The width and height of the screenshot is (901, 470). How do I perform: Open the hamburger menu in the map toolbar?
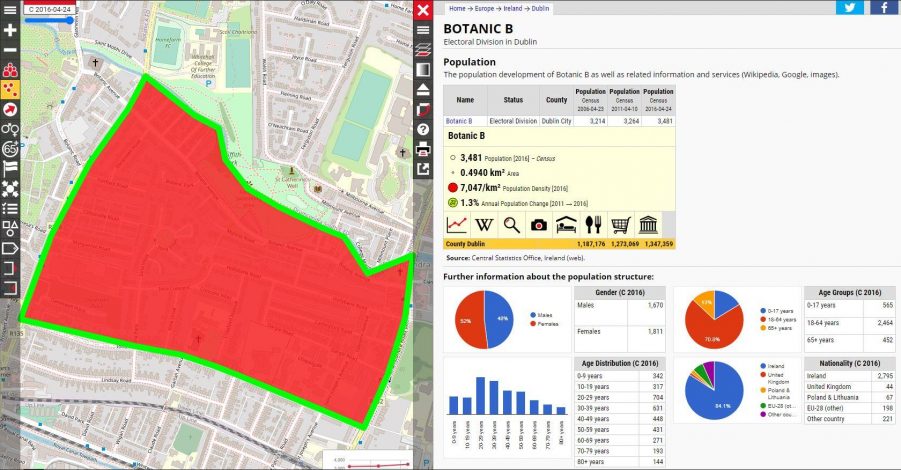[x=10, y=10]
